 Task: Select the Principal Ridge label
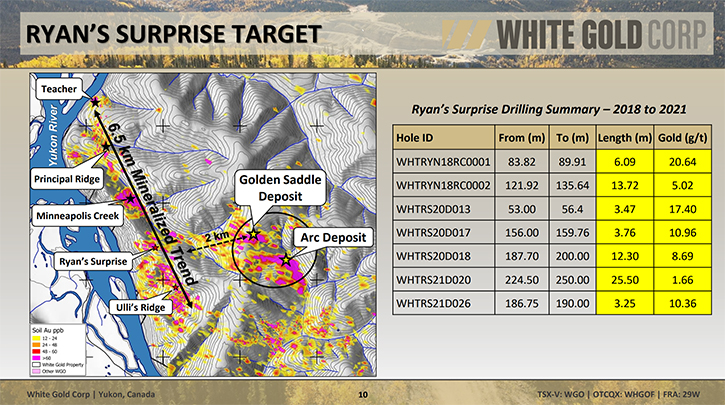[x=67, y=179]
